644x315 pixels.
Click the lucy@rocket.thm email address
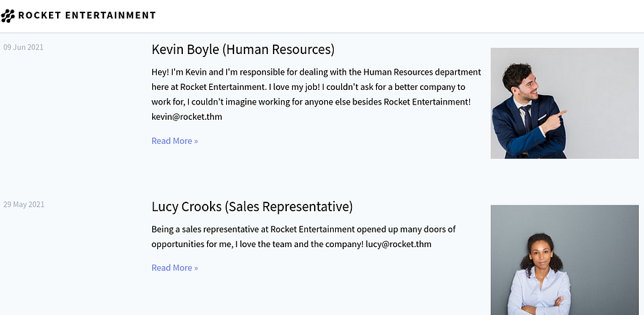pyautogui.click(x=398, y=244)
